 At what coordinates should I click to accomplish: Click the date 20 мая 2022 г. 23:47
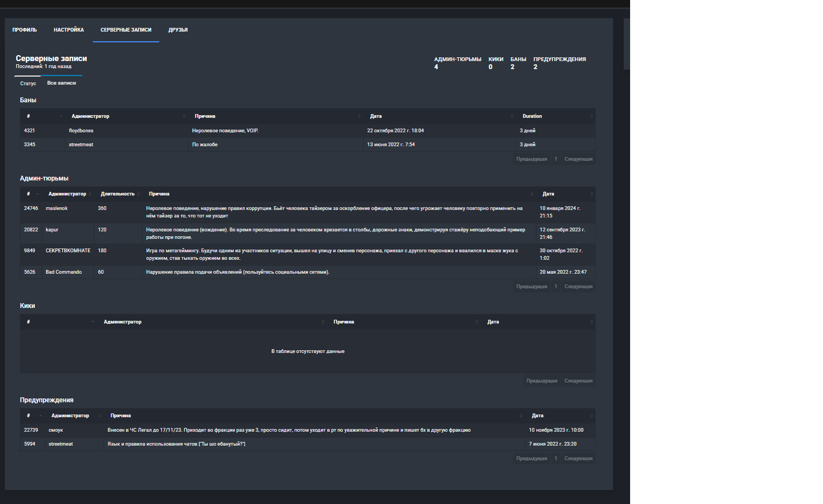coord(563,272)
